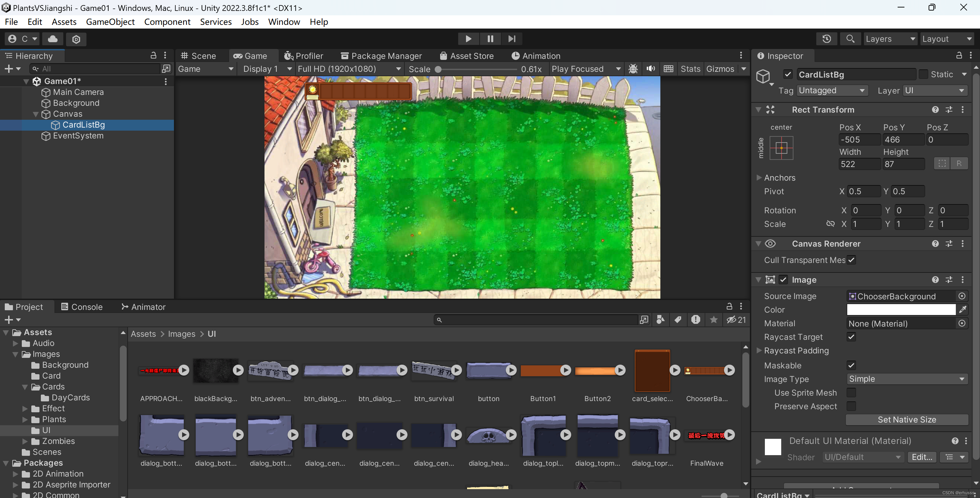
Task: Open the Full HD resolution dropdown
Action: click(349, 69)
